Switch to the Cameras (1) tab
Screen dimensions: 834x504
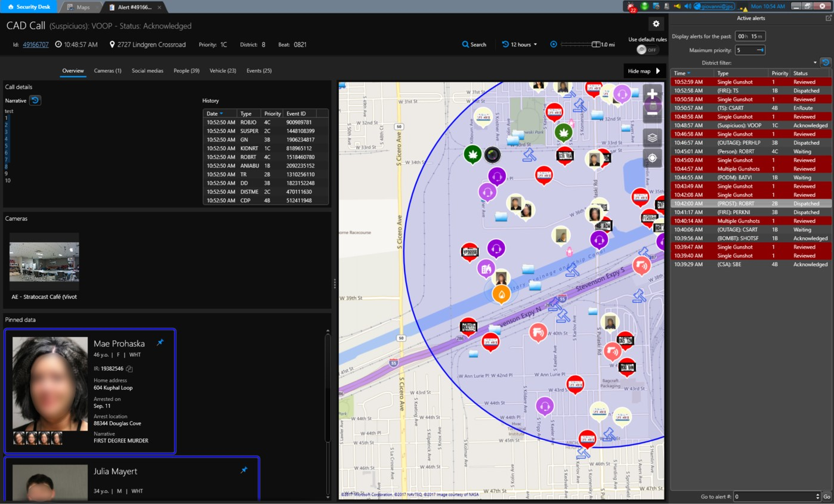click(107, 70)
